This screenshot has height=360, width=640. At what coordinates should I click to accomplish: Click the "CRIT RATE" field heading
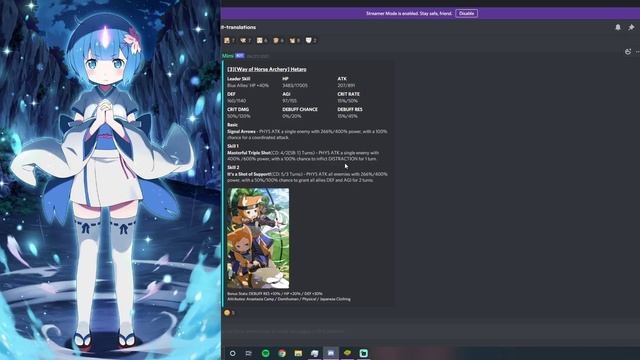(349, 94)
